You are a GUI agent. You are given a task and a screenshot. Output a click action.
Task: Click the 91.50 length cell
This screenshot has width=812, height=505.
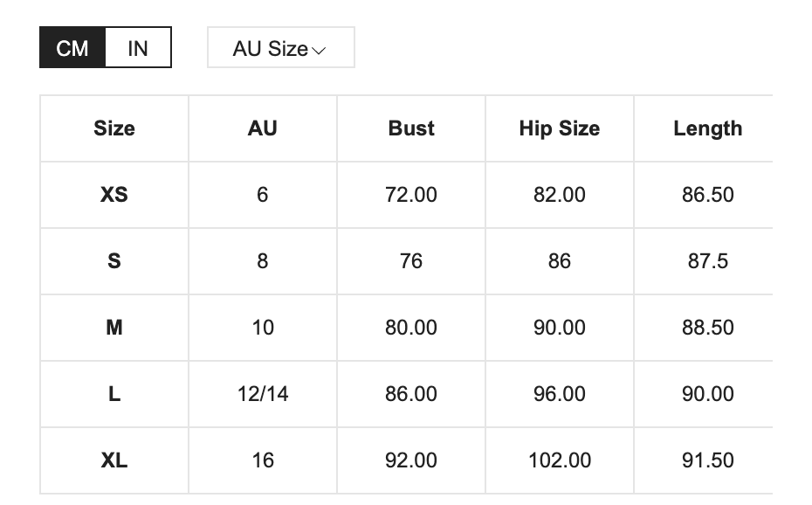pos(707,460)
